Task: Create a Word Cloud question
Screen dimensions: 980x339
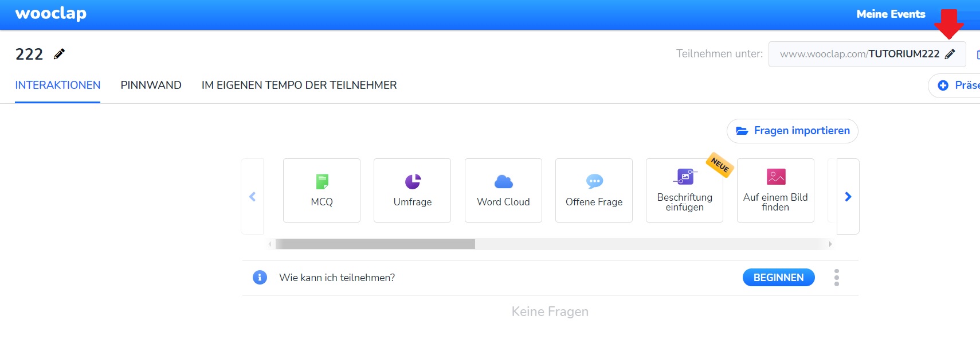Action: coord(503,190)
